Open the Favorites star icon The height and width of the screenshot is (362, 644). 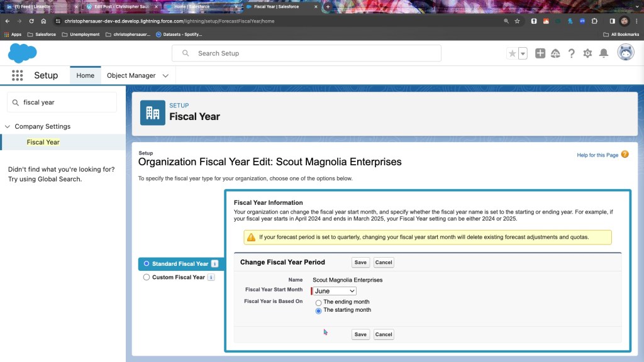tap(513, 53)
